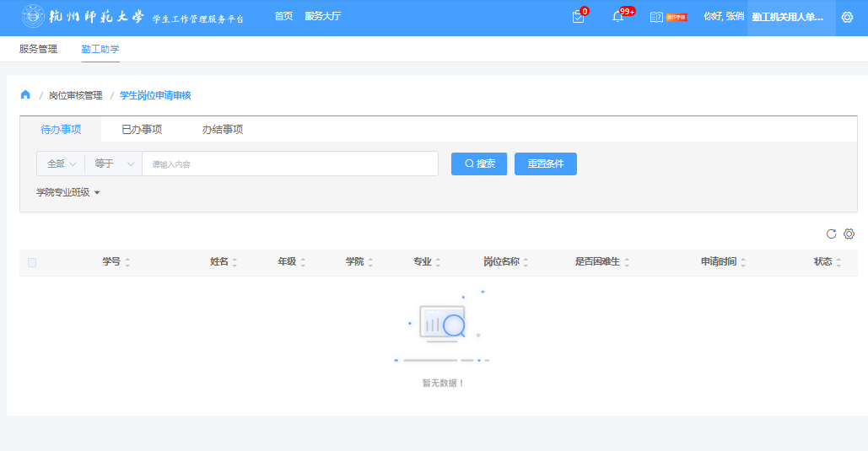The image size is (868, 451).
Task: Switch to the 办结事项 tab
Action: click(x=223, y=130)
